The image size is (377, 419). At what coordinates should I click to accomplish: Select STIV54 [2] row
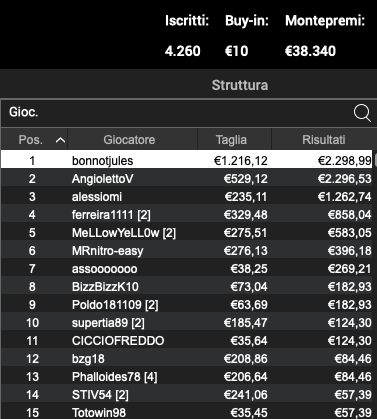(x=186, y=395)
